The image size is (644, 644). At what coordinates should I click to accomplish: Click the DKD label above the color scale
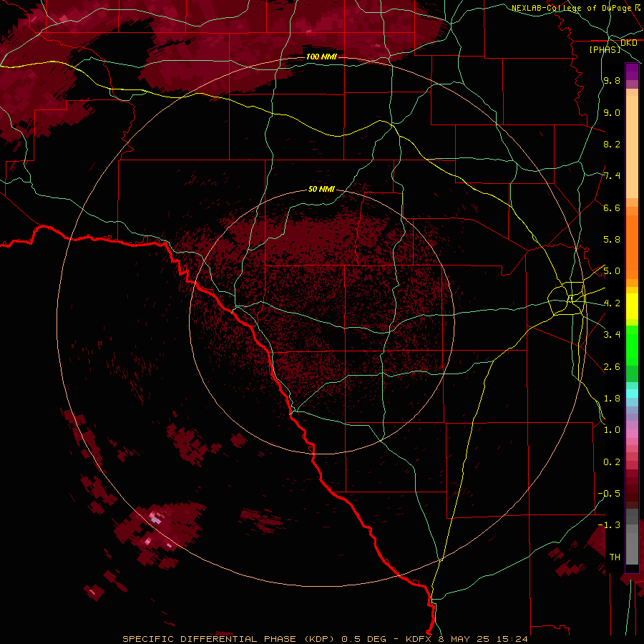click(629, 43)
